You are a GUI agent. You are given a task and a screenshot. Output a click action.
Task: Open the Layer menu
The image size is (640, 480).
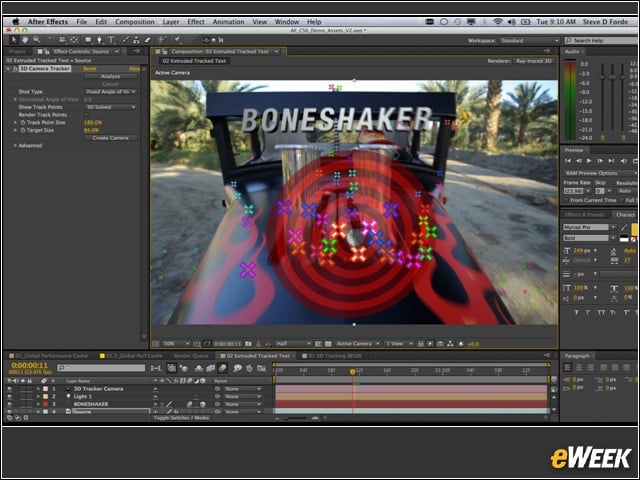(171, 22)
